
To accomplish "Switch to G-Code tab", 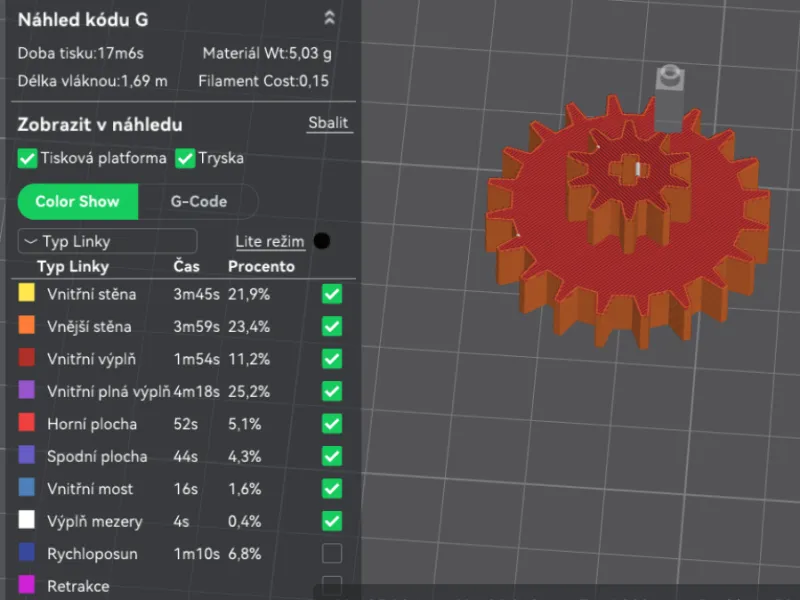I will pyautogui.click(x=198, y=202).
